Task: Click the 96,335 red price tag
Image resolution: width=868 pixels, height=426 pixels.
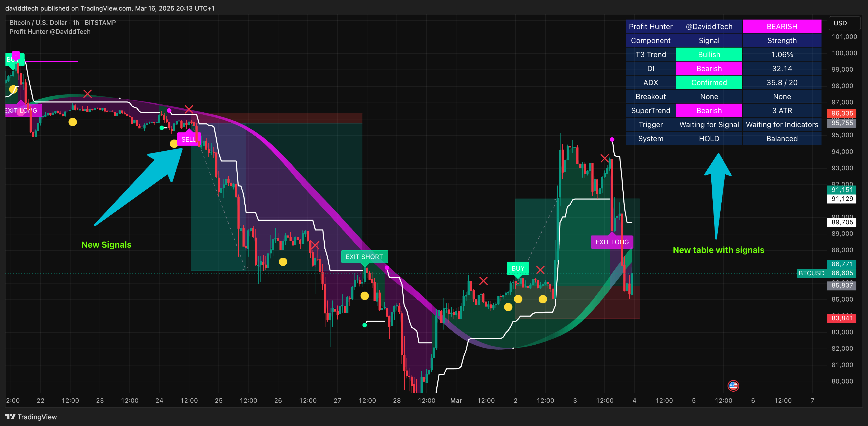Action: (842, 114)
